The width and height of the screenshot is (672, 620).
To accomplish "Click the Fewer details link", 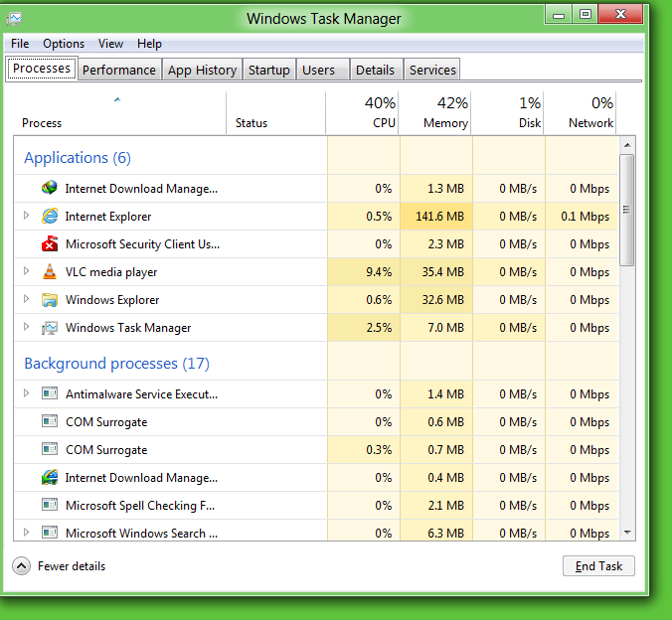I will (72, 566).
